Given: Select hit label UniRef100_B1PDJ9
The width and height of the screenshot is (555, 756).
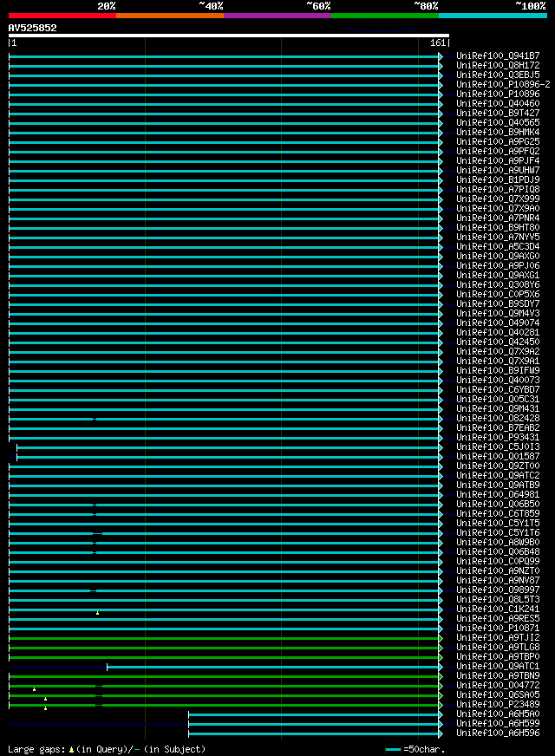Looking at the screenshot, I should tap(498, 179).
